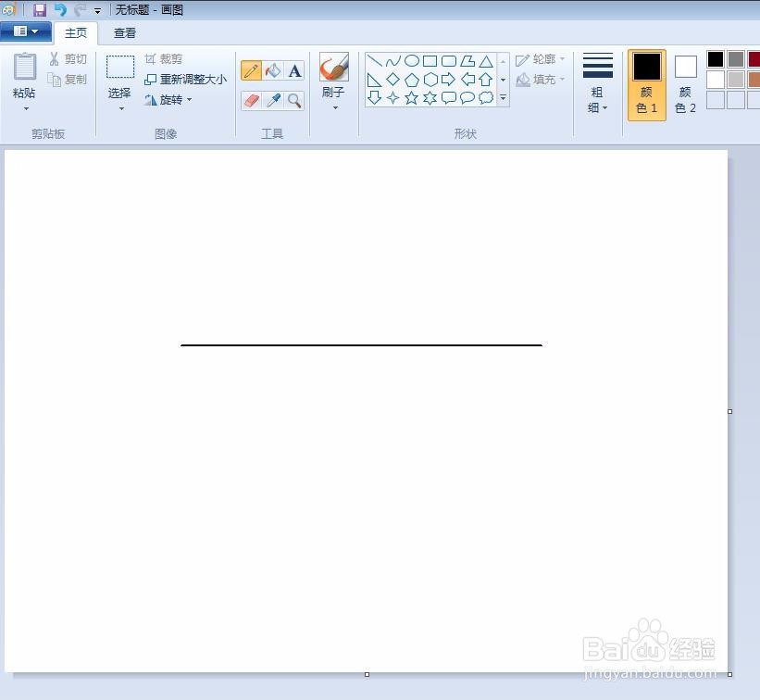The height and width of the screenshot is (700, 760).
Task: Choose the Diamond shape
Action: [393, 80]
